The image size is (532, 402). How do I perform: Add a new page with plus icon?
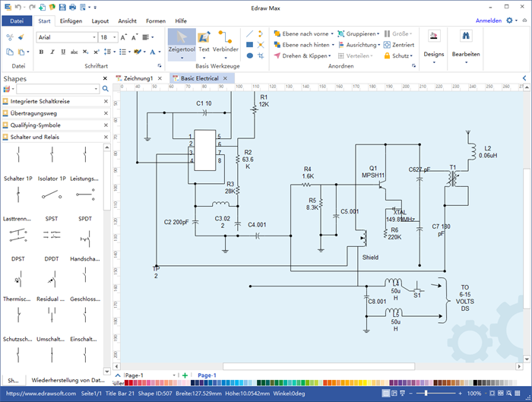185,375
